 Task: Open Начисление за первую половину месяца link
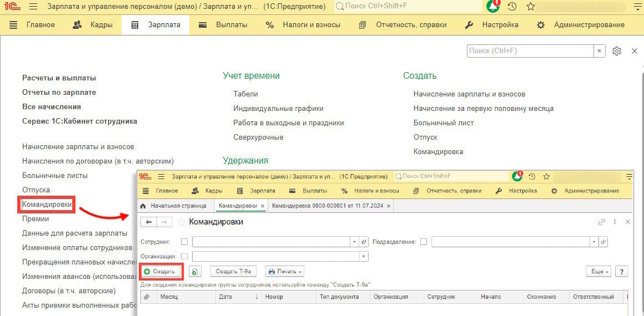tap(484, 108)
